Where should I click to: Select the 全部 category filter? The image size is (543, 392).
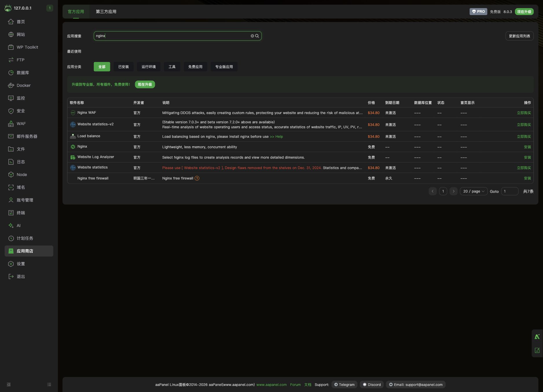coord(102,67)
